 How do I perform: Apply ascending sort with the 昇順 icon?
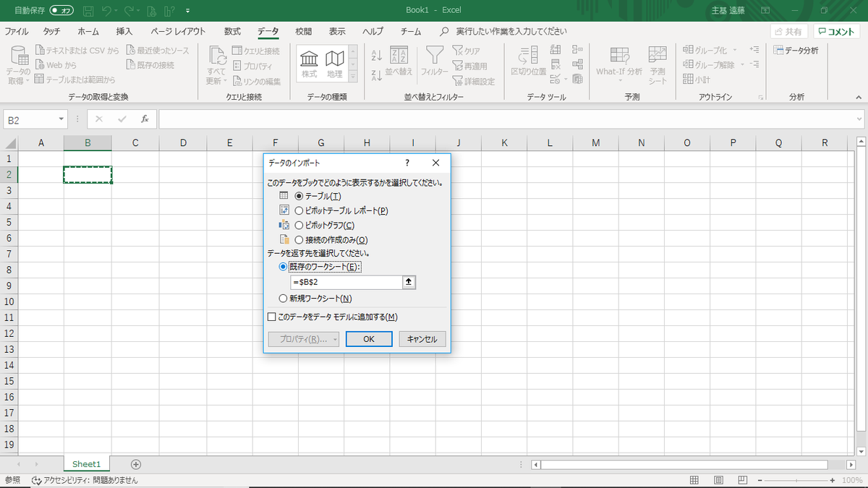point(377,55)
